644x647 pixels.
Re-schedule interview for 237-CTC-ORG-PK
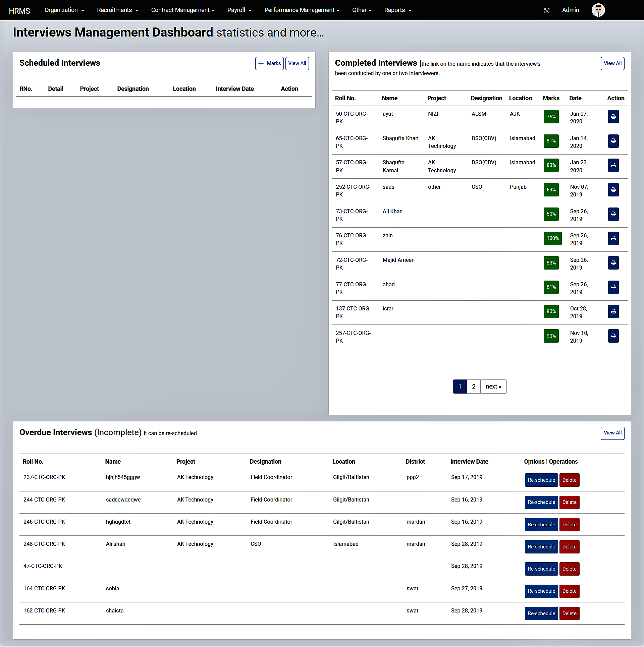(541, 480)
